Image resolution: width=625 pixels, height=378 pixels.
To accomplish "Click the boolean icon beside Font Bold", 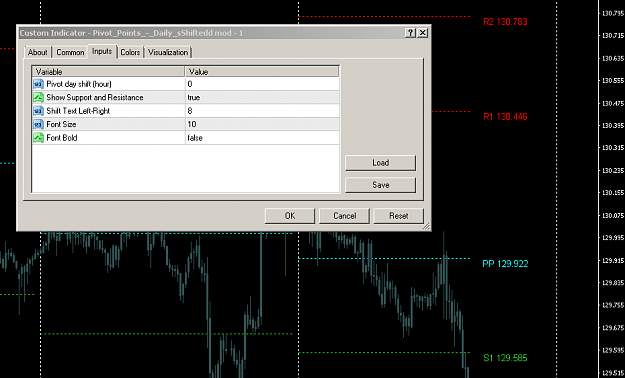I will click(x=38, y=138).
